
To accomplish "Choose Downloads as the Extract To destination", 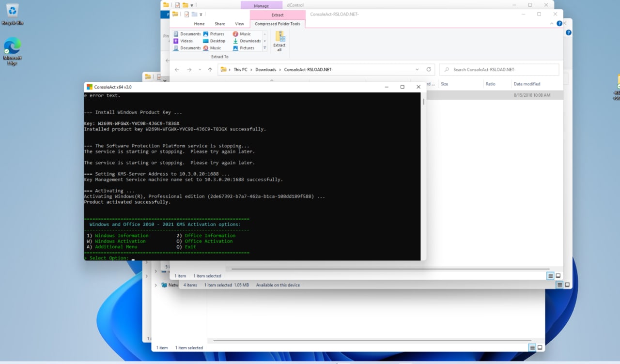I will [247, 41].
